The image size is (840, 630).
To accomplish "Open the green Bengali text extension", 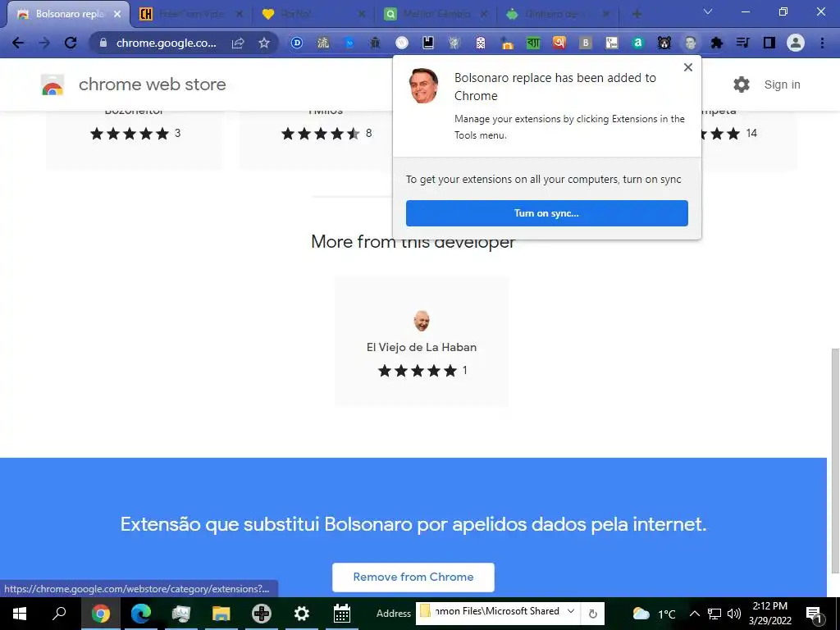I will point(533,43).
